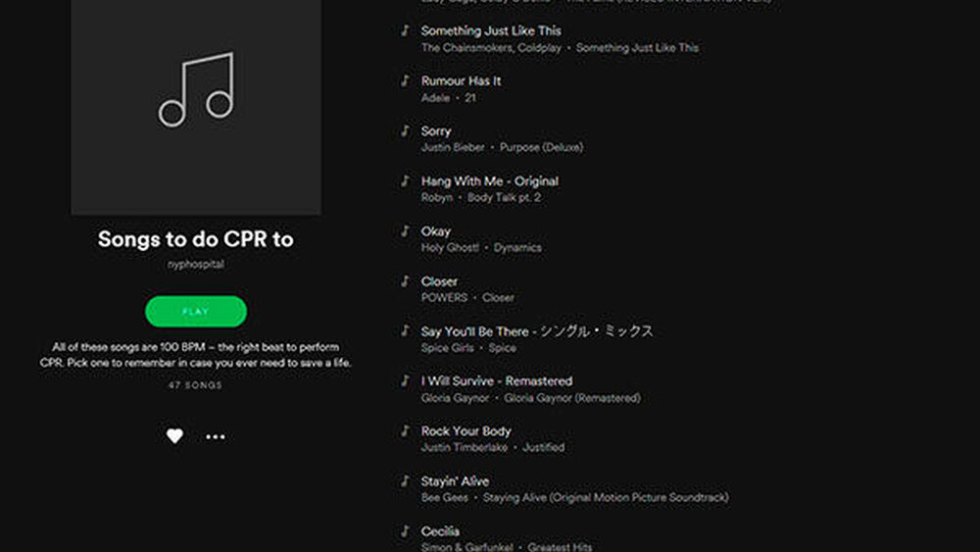Open artist Adele under Rumour Has It
Viewport: 980px width, 552px height.
point(435,98)
